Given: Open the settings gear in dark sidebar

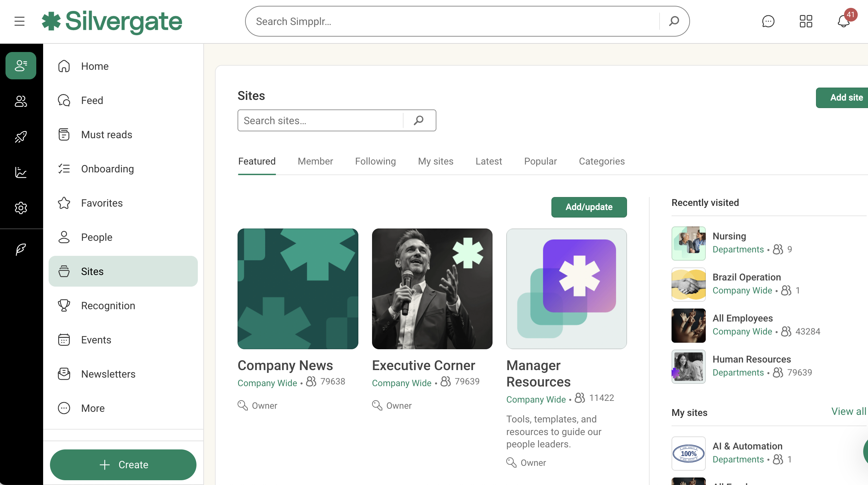Looking at the screenshot, I should 21,208.
